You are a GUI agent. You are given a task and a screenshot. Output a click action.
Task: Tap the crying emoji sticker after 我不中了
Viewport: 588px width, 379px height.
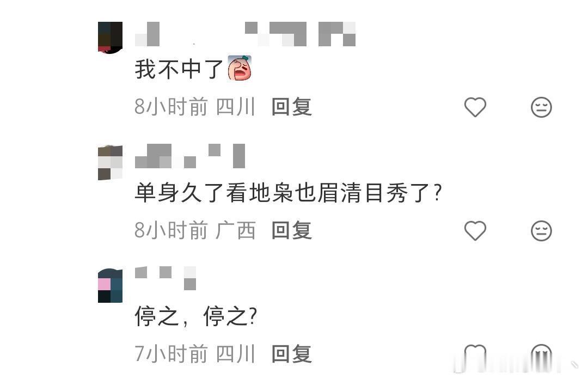[x=240, y=68]
